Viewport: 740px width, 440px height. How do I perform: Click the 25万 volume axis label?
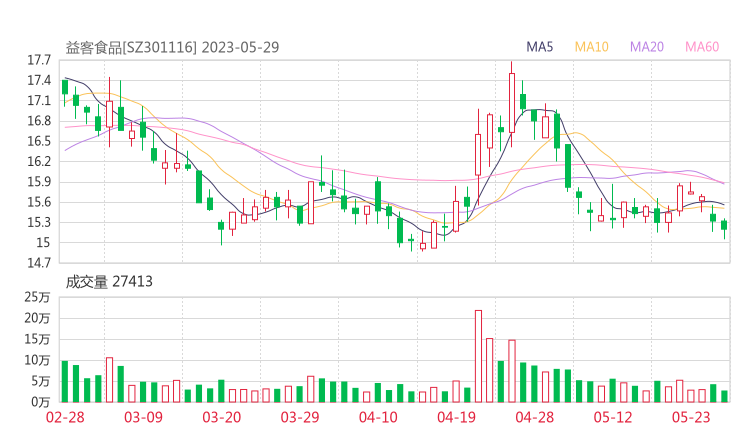pos(37,297)
